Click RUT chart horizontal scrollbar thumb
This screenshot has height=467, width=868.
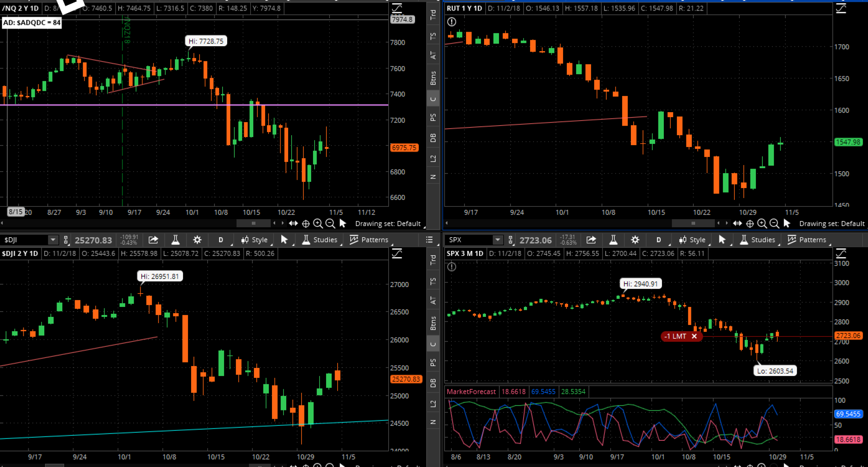coord(693,224)
